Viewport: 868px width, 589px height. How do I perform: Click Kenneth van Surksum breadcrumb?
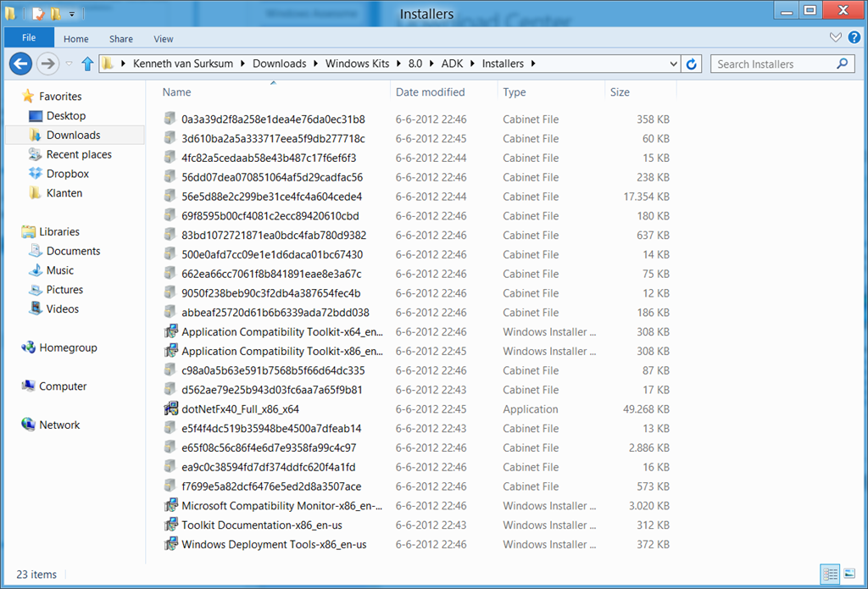185,64
